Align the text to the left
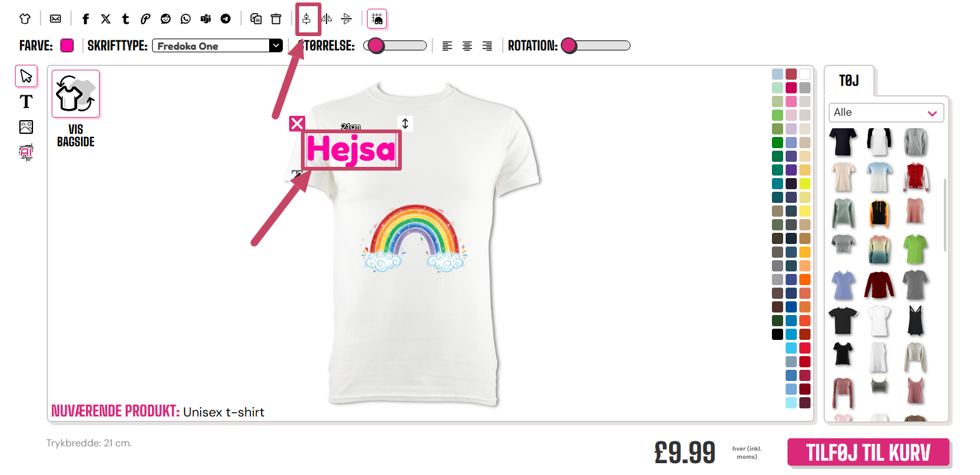 447,46
